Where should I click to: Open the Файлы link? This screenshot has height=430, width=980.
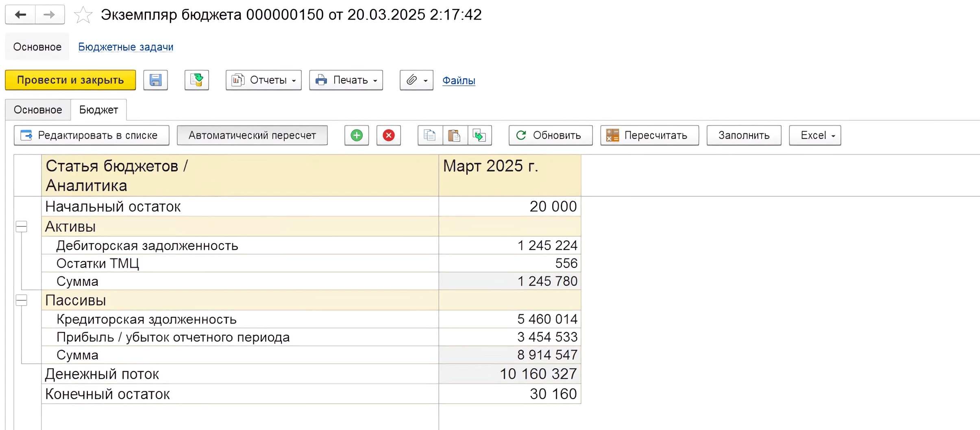[x=459, y=80]
